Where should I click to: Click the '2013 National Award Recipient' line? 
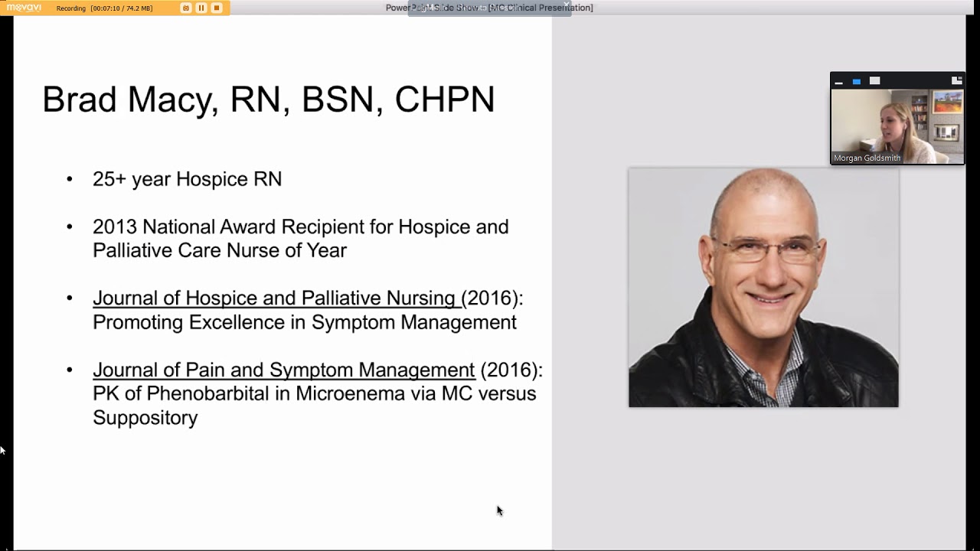point(301,227)
